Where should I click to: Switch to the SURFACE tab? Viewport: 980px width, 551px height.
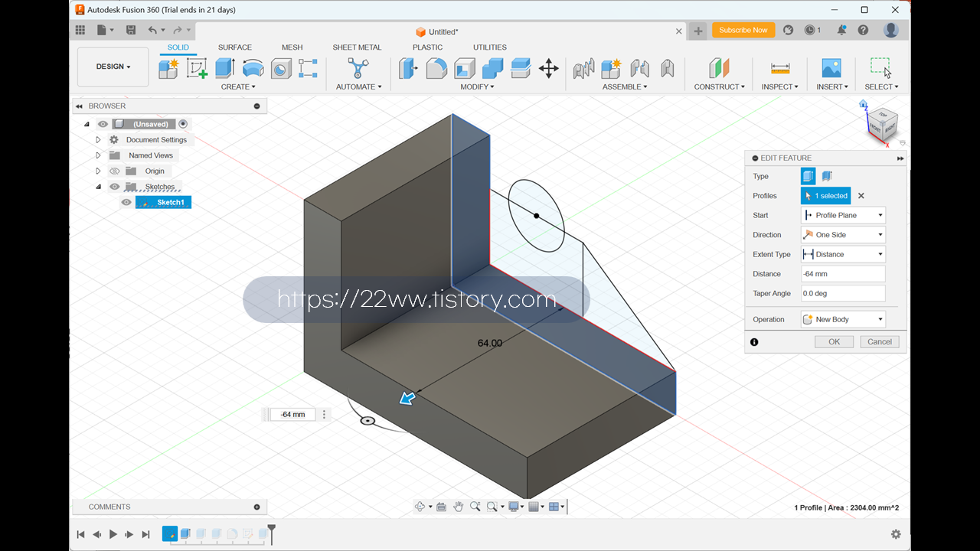[x=235, y=47]
